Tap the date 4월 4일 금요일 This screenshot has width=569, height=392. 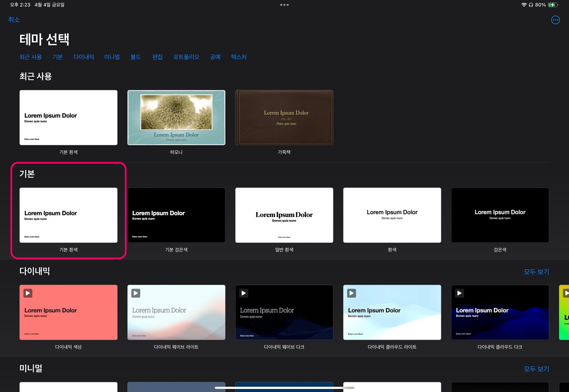(x=50, y=5)
